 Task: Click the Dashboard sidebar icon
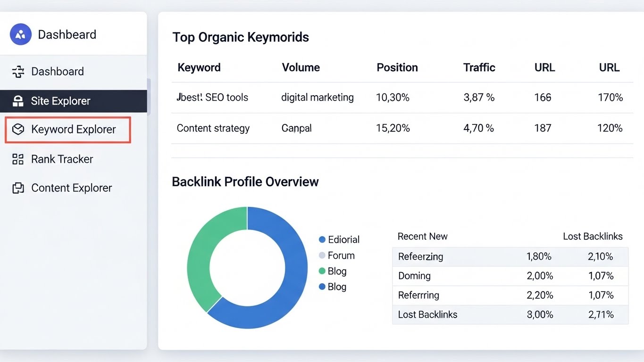point(18,72)
